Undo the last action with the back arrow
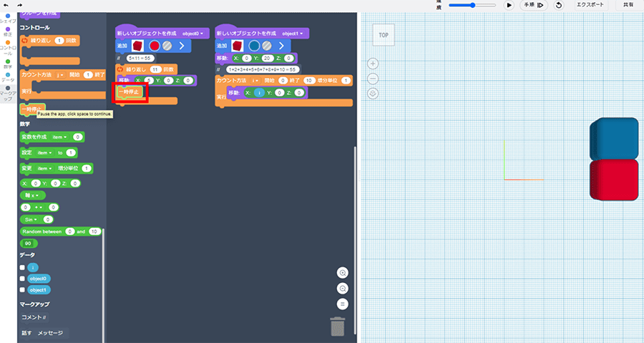 pos(6,5)
